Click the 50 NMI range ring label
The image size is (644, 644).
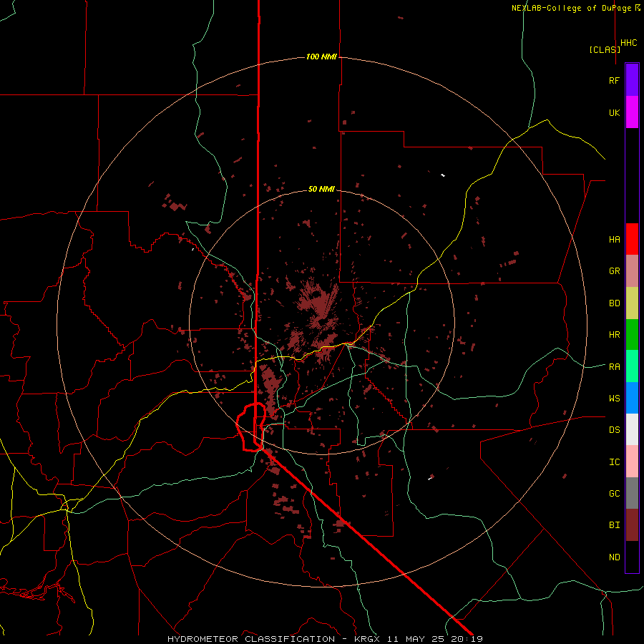[x=321, y=189]
